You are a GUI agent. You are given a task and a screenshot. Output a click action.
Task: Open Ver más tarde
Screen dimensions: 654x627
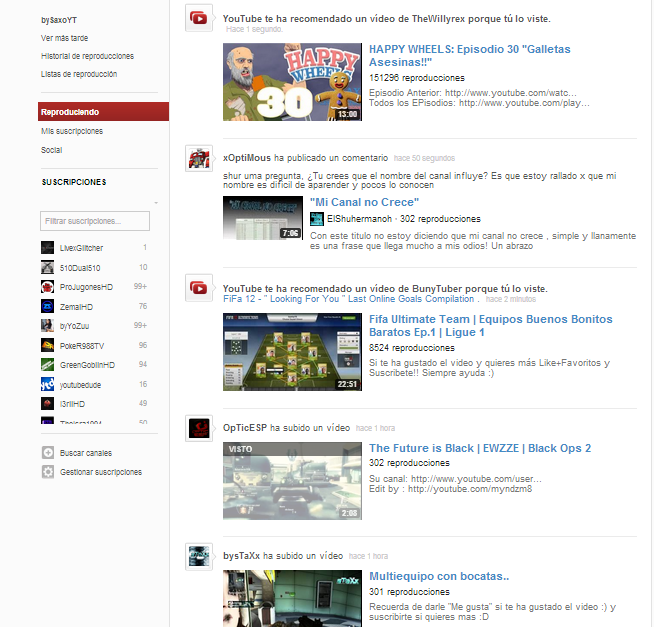coord(64,38)
